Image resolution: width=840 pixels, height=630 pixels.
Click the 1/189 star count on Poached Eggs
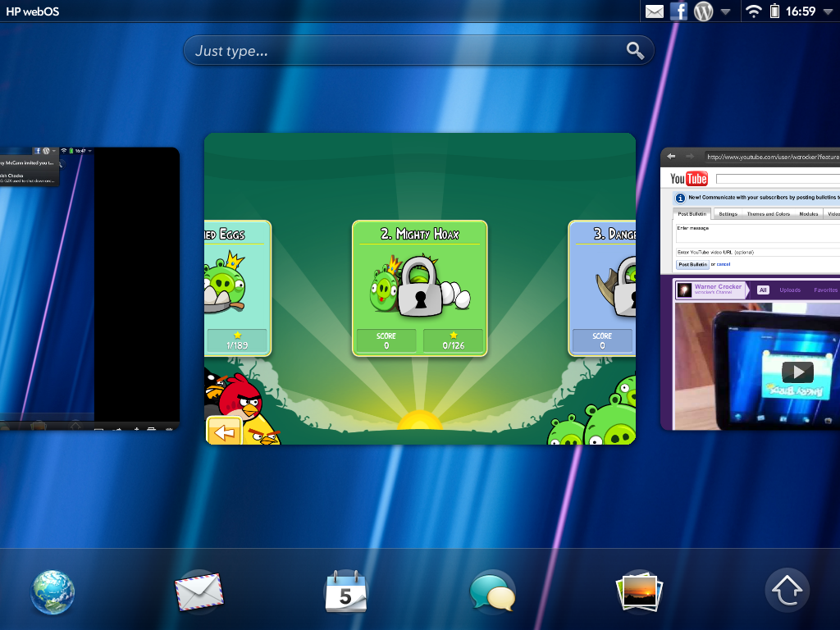coord(237,340)
